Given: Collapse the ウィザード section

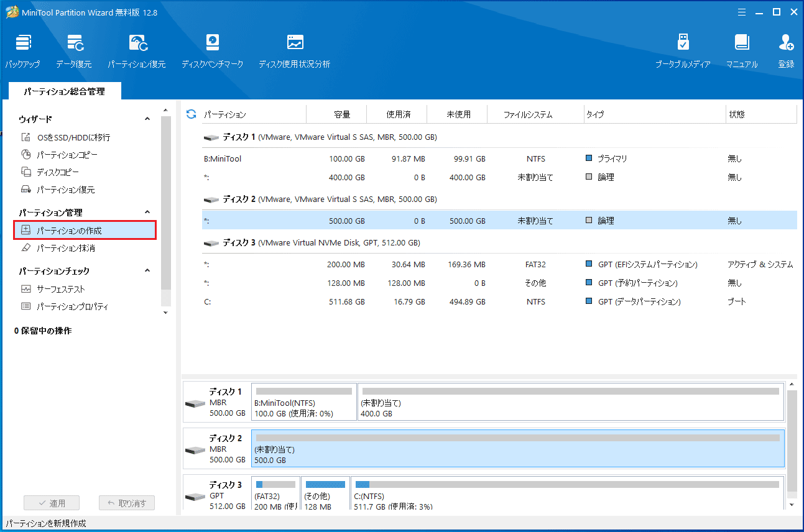Looking at the screenshot, I should (147, 119).
